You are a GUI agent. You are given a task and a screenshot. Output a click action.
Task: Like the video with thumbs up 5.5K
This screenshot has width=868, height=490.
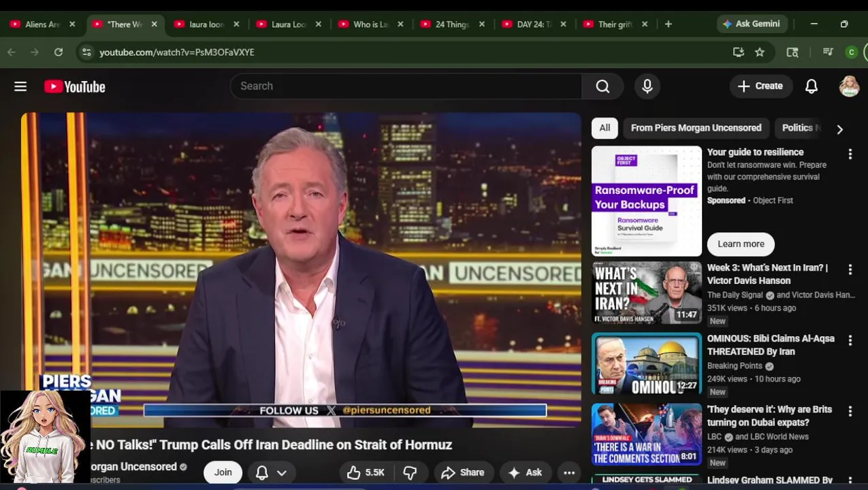point(366,472)
